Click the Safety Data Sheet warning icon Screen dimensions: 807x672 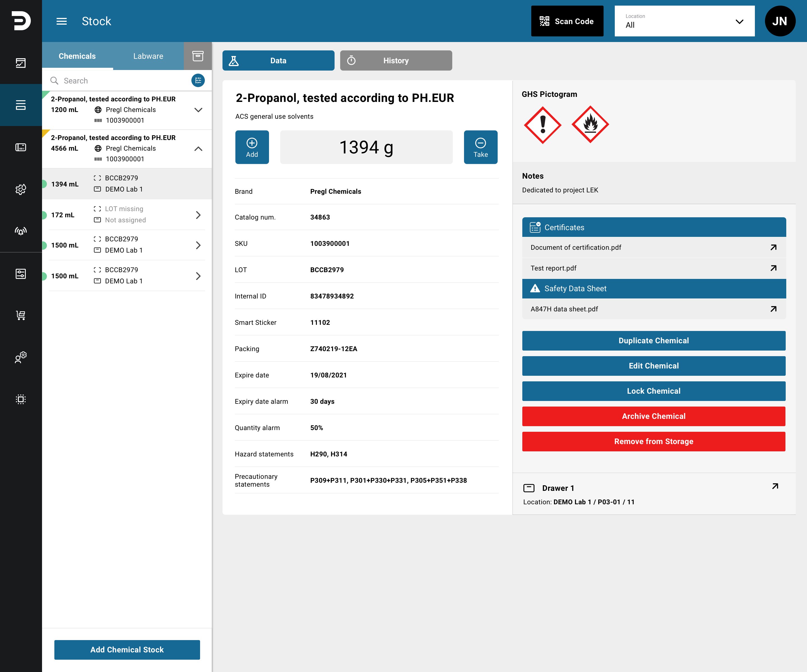point(535,288)
